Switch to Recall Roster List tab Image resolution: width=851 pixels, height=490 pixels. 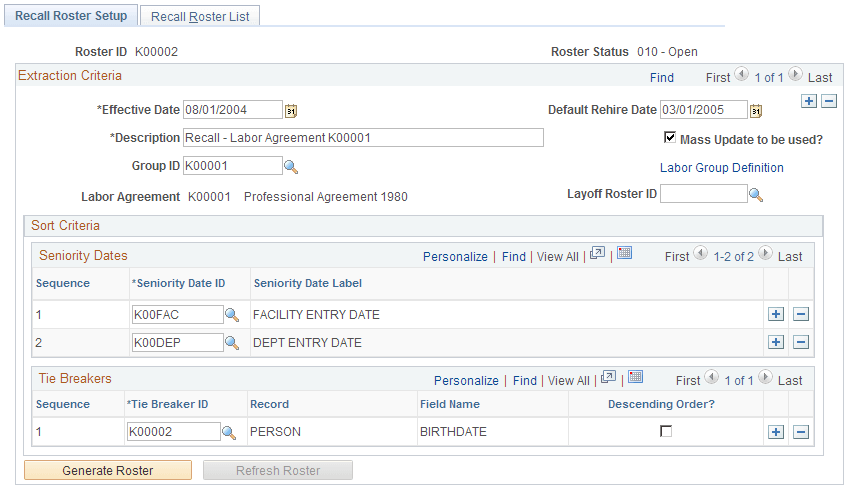coord(200,16)
